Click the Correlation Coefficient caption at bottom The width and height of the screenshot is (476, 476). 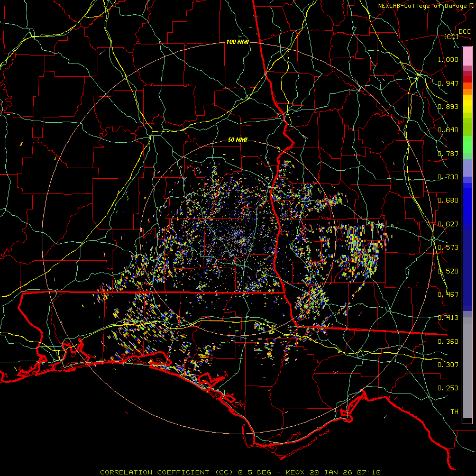[x=240, y=472]
